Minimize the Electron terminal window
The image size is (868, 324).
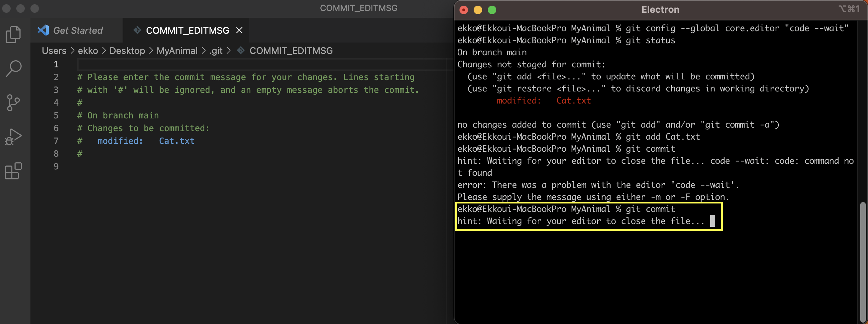pos(478,10)
